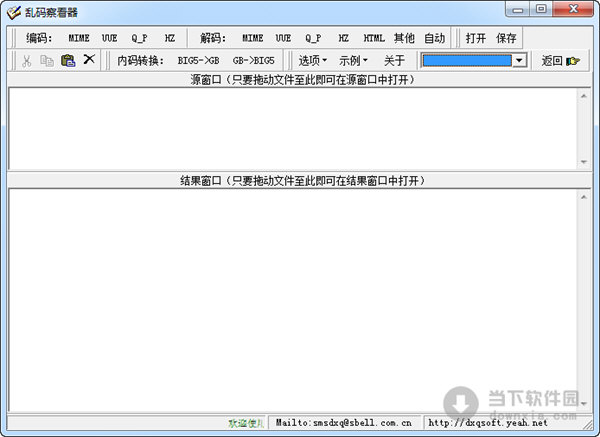Click source window scrollbar up arrow
Image resolution: width=600 pixels, height=437 pixels.
click(584, 96)
